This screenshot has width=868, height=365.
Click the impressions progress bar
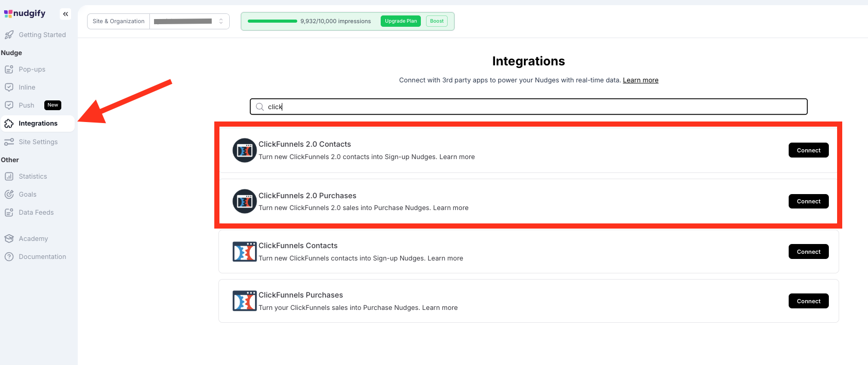(x=273, y=21)
